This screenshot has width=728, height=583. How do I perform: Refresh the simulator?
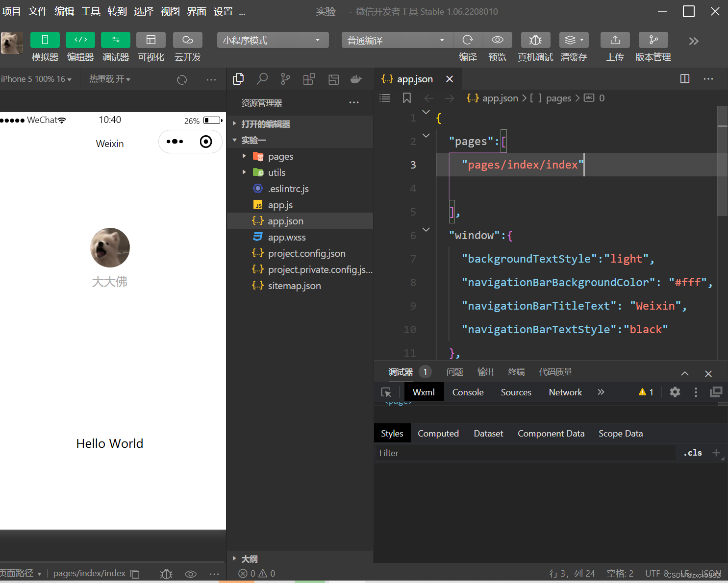pos(182,80)
